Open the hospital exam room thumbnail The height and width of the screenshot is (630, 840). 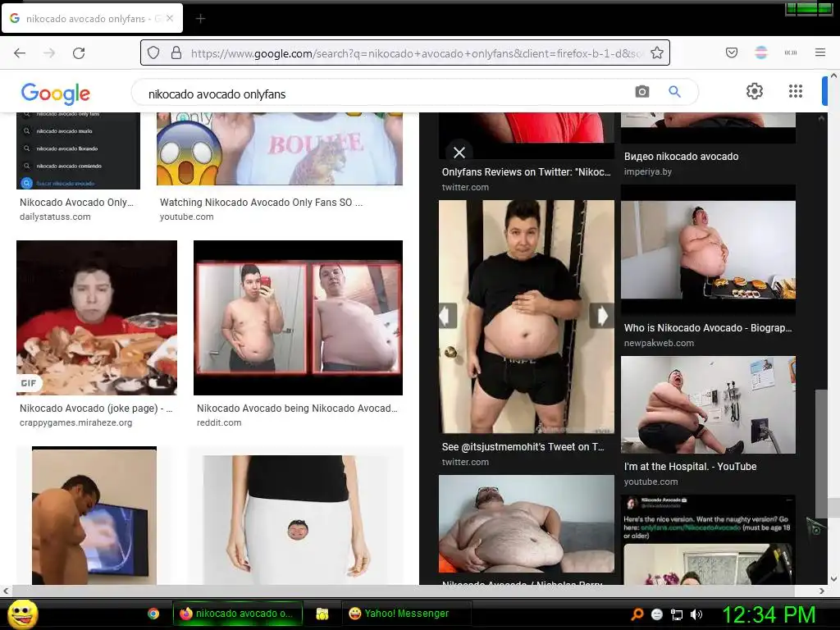click(708, 405)
